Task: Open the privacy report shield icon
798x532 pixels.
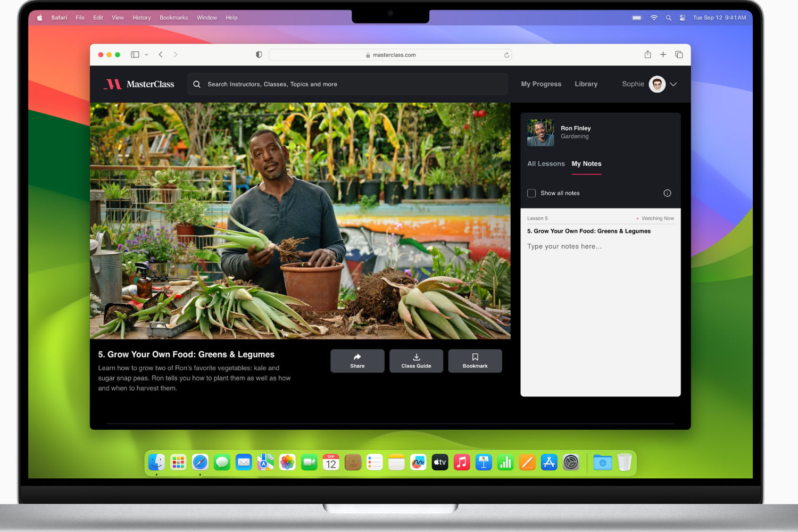Action: (x=259, y=55)
